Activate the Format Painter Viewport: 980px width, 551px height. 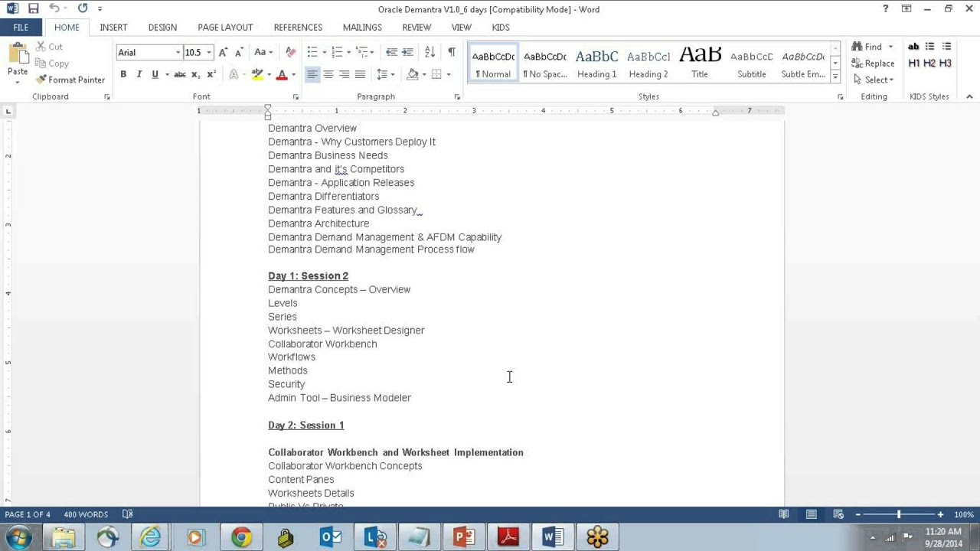(70, 80)
